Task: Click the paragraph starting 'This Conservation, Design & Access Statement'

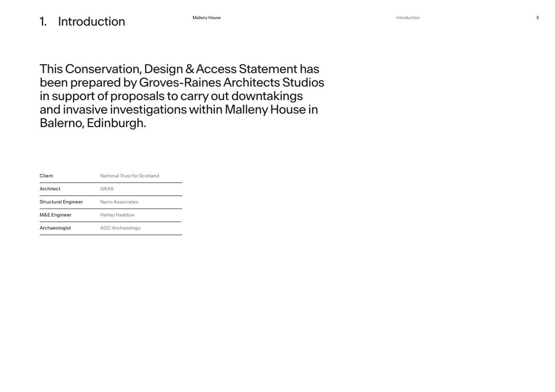Action: coord(182,96)
